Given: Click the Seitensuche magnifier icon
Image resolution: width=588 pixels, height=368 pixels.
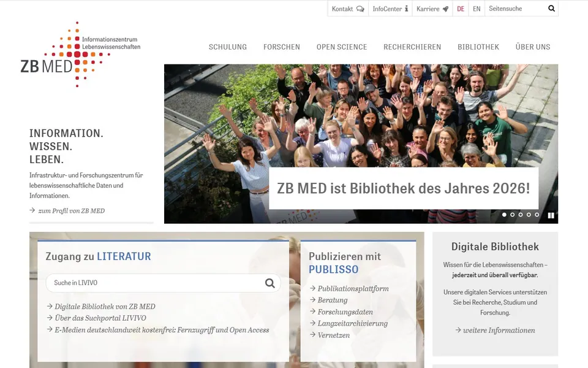Looking at the screenshot, I should (551, 8).
